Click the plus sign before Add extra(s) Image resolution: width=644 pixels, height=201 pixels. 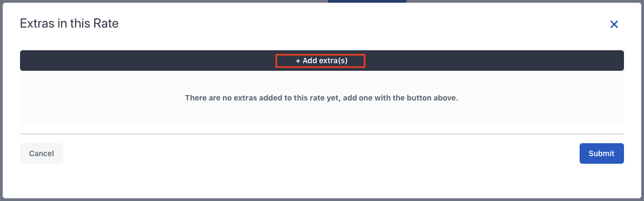[298, 61]
